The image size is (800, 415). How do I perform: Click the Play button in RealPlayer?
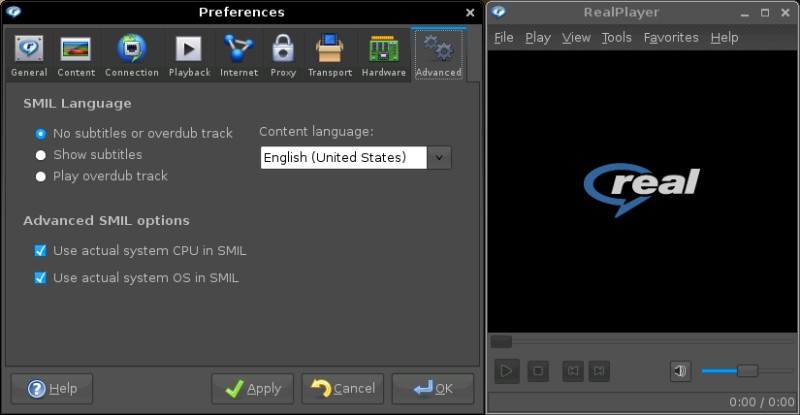tap(507, 371)
